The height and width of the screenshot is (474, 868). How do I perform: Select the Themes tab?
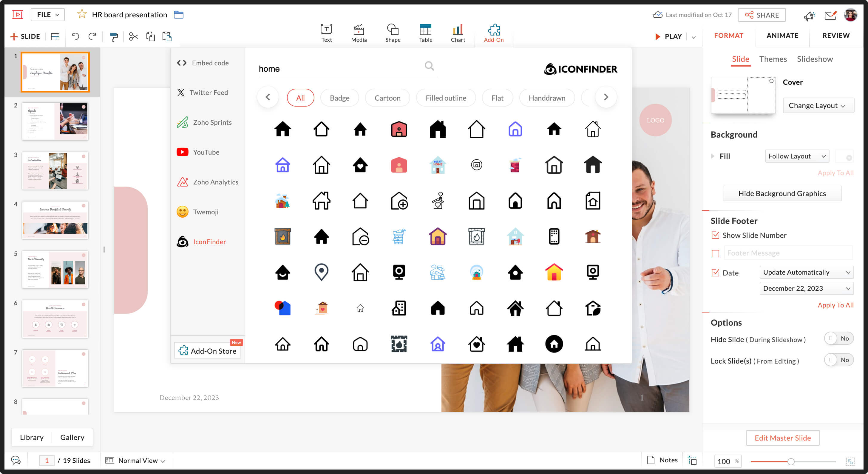(x=773, y=59)
